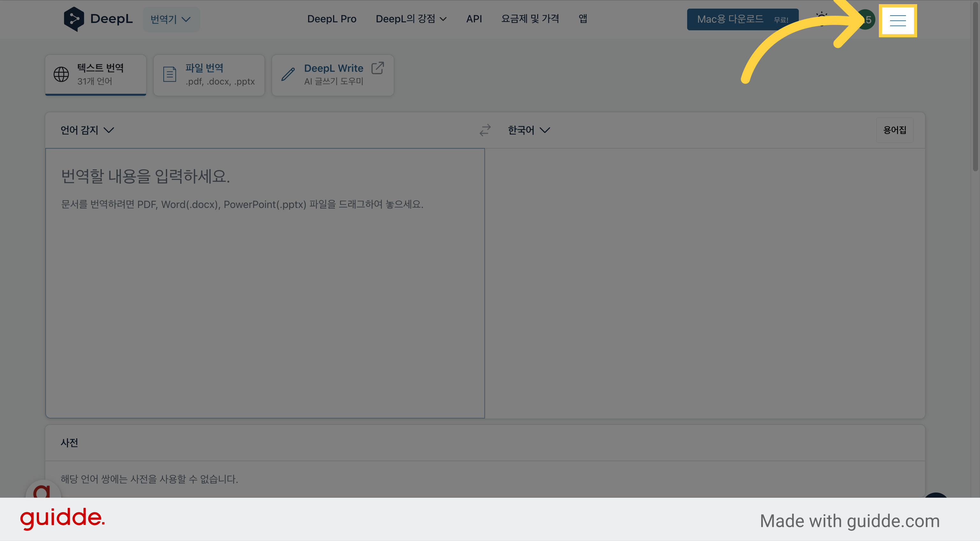Click the empty translation output pane
This screenshot has width=980, height=541.
tap(705, 283)
